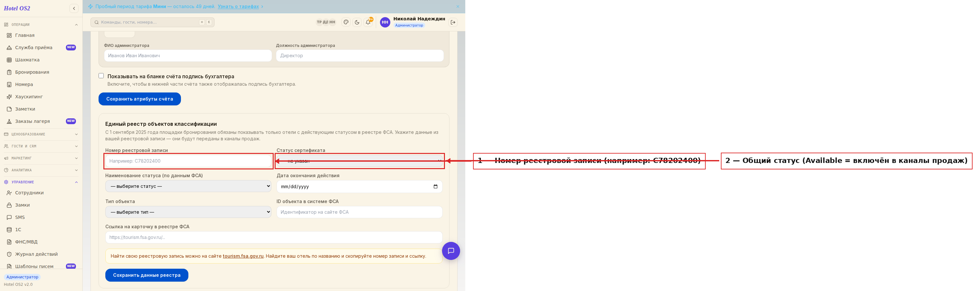The image size is (980, 291).
Task: Click the logout icon beside user name
Action: click(453, 22)
